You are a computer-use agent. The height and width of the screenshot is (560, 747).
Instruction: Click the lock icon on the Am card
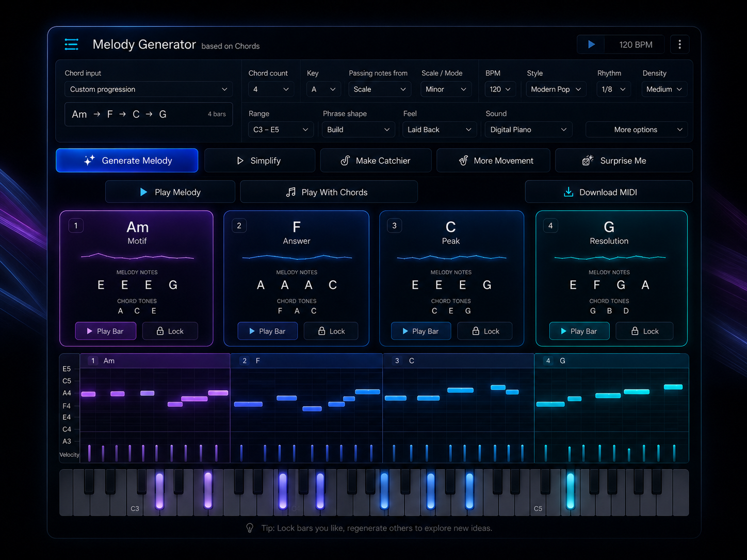160,331
